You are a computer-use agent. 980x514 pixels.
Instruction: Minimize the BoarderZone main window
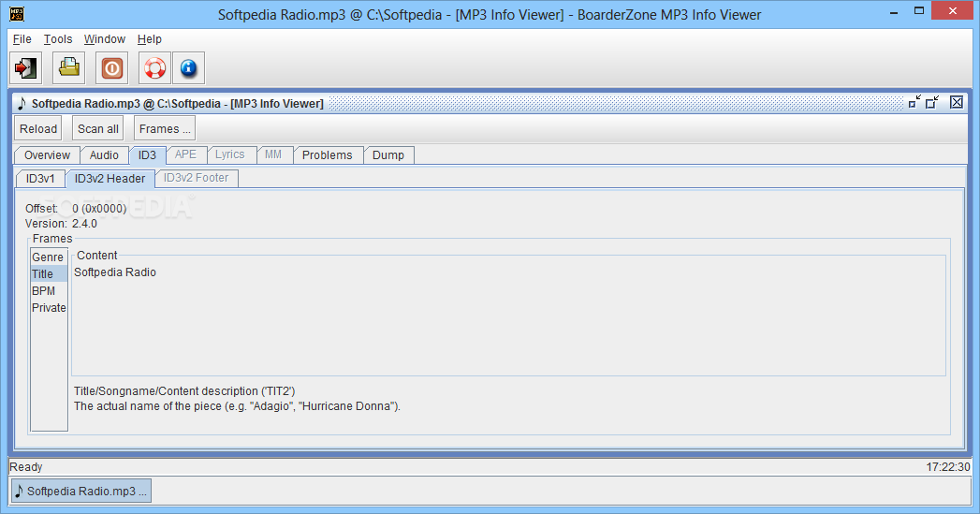coord(894,10)
